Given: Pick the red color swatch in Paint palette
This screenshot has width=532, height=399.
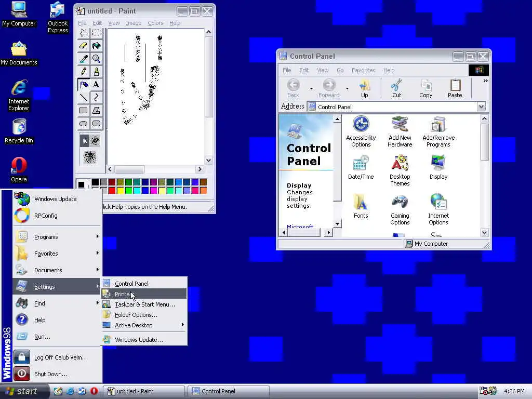Looking at the screenshot, I should point(112,190).
